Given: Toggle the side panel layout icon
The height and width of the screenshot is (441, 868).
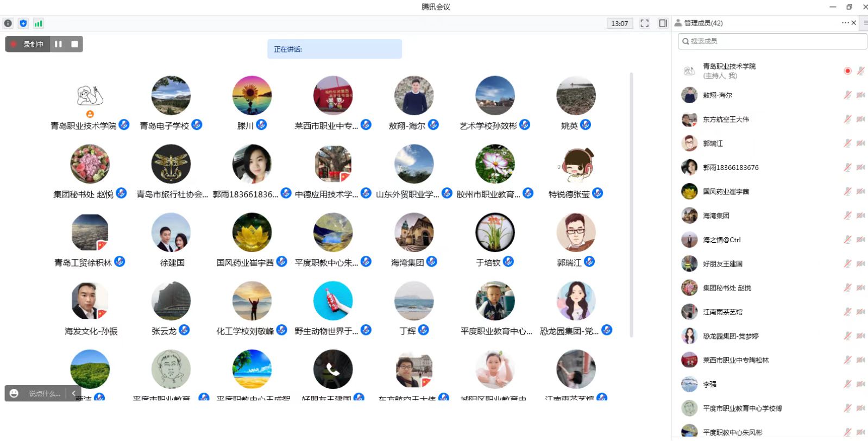Looking at the screenshot, I should [663, 23].
